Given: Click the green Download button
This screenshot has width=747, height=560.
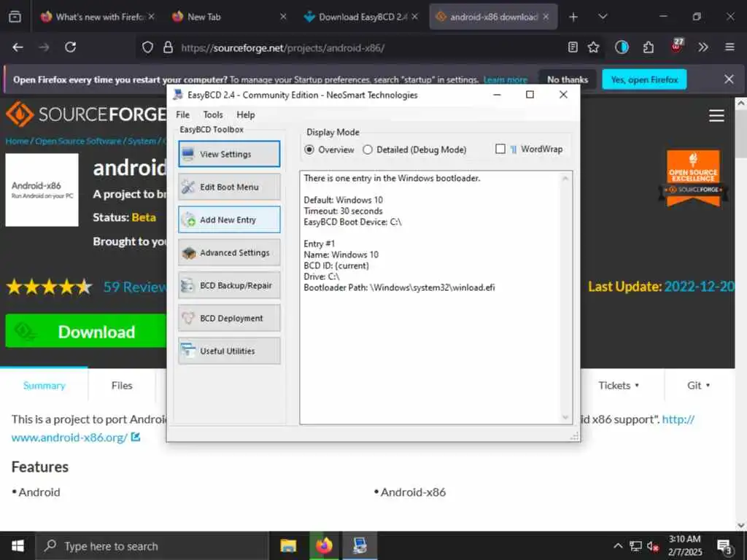Looking at the screenshot, I should tap(86, 331).
